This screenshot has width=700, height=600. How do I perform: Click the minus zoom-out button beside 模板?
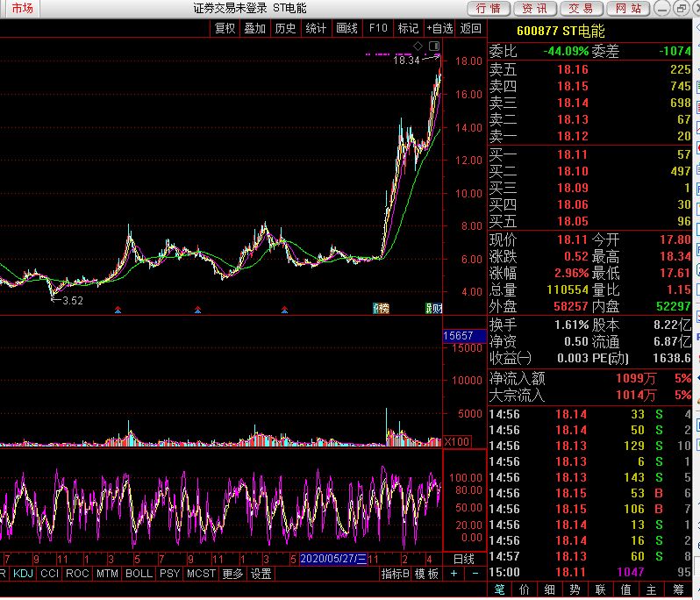474,574
